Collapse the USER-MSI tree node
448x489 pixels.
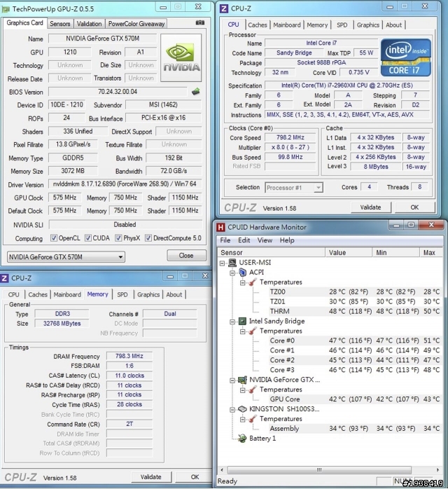pos(222,263)
